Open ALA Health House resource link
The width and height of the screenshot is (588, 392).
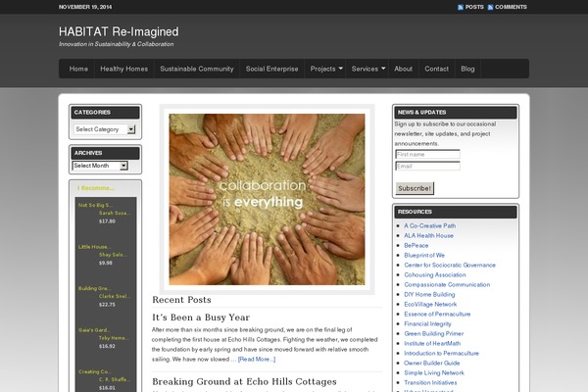pyautogui.click(x=428, y=235)
